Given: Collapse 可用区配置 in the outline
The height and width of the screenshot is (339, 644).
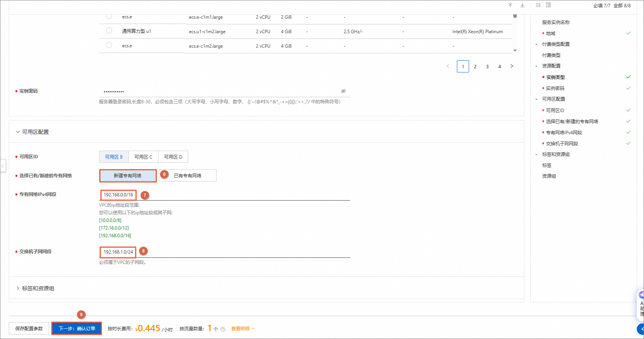Looking at the screenshot, I should (x=536, y=99).
